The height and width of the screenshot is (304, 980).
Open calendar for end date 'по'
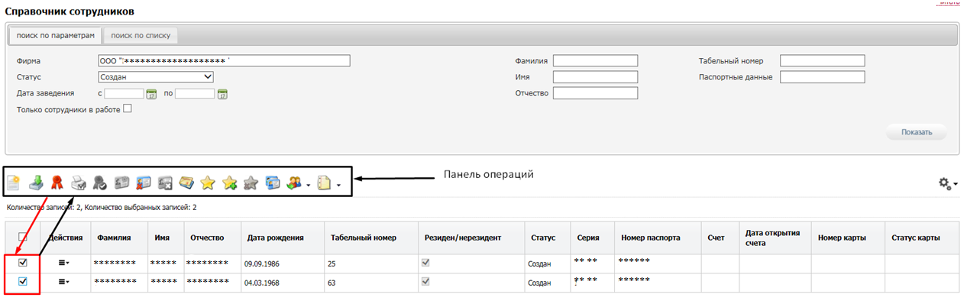(222, 95)
